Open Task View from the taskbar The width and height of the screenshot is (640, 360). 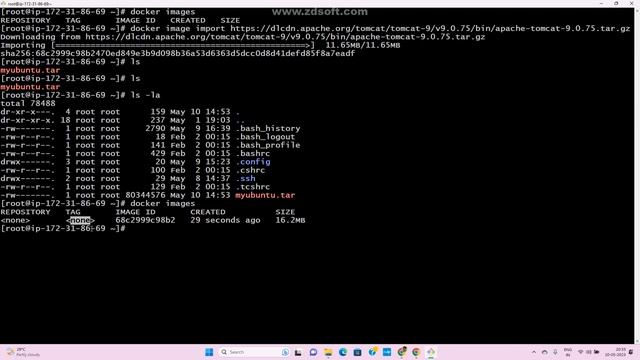298,352
